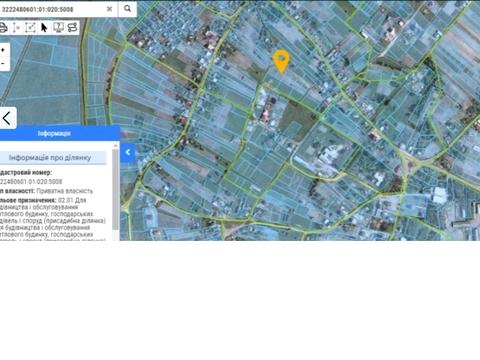Image resolution: width=480 pixels, height=360 pixels.
Task: Zoom out with the minus button
Action: click(3, 63)
